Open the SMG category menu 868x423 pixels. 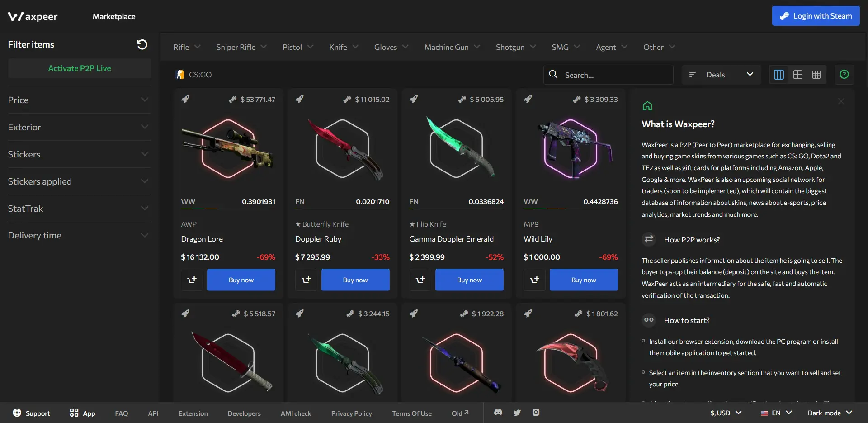tap(566, 47)
